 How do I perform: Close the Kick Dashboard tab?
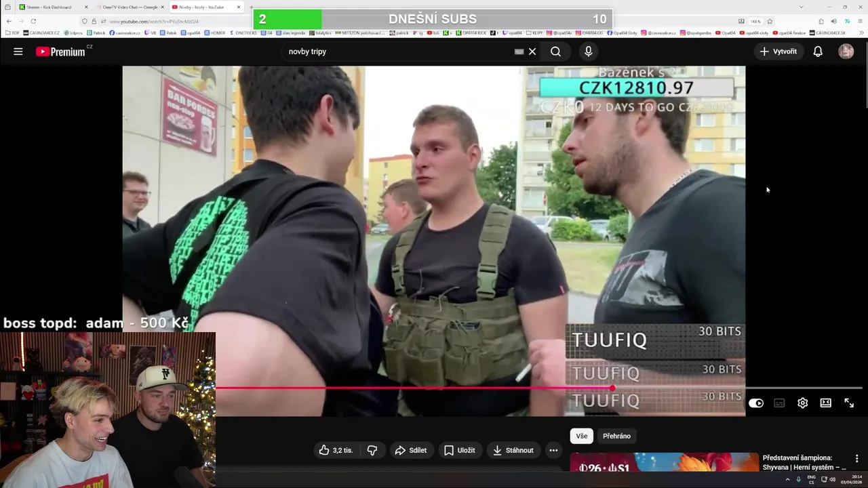(86, 7)
